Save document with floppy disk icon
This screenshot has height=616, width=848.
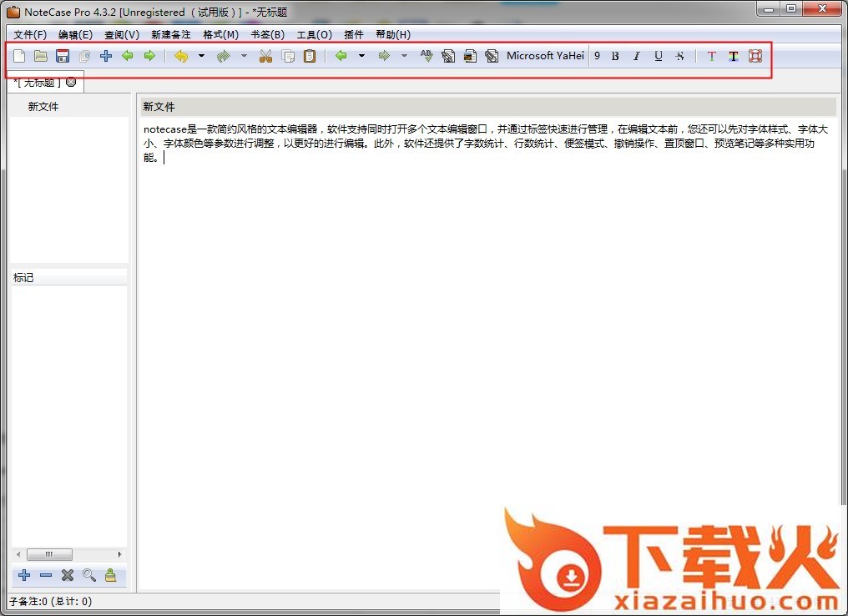[x=63, y=56]
